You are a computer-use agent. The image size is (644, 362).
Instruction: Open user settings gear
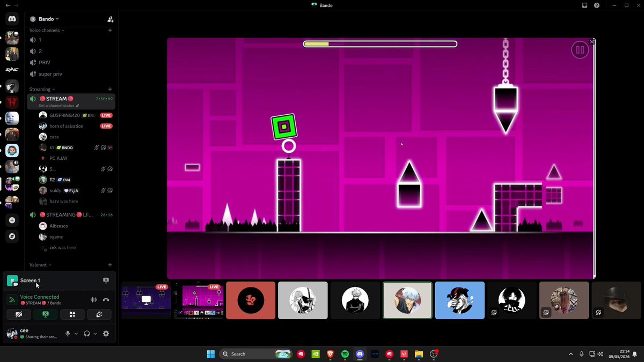click(x=106, y=334)
